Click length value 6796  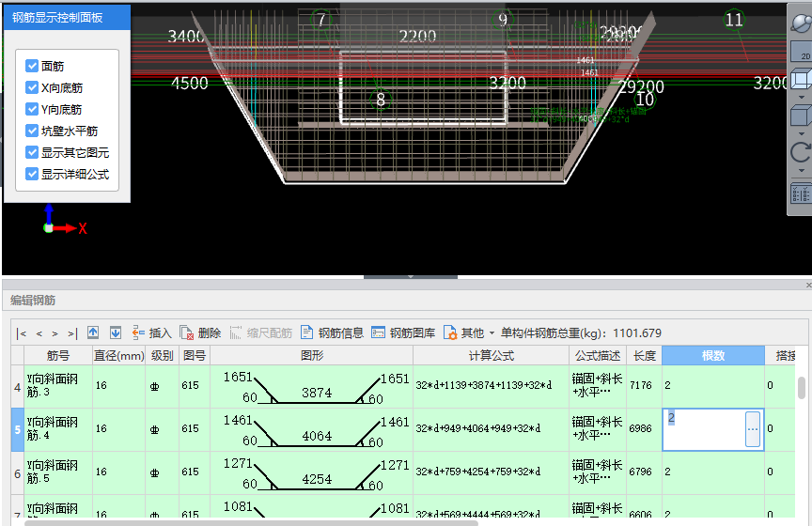tap(641, 472)
